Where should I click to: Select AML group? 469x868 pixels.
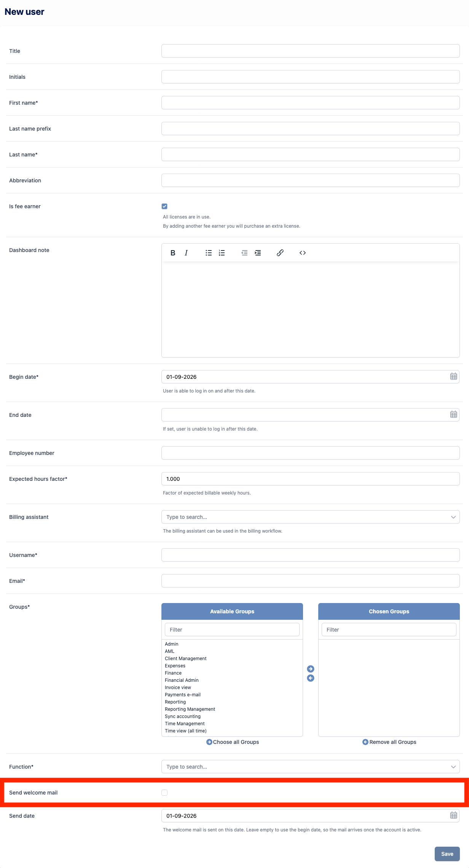click(x=170, y=651)
